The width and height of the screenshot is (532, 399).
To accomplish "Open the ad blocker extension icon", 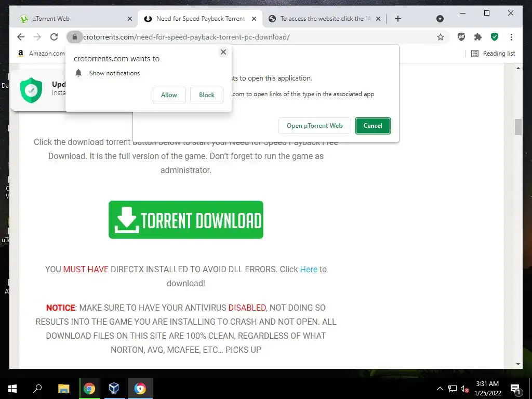I will coord(461,37).
